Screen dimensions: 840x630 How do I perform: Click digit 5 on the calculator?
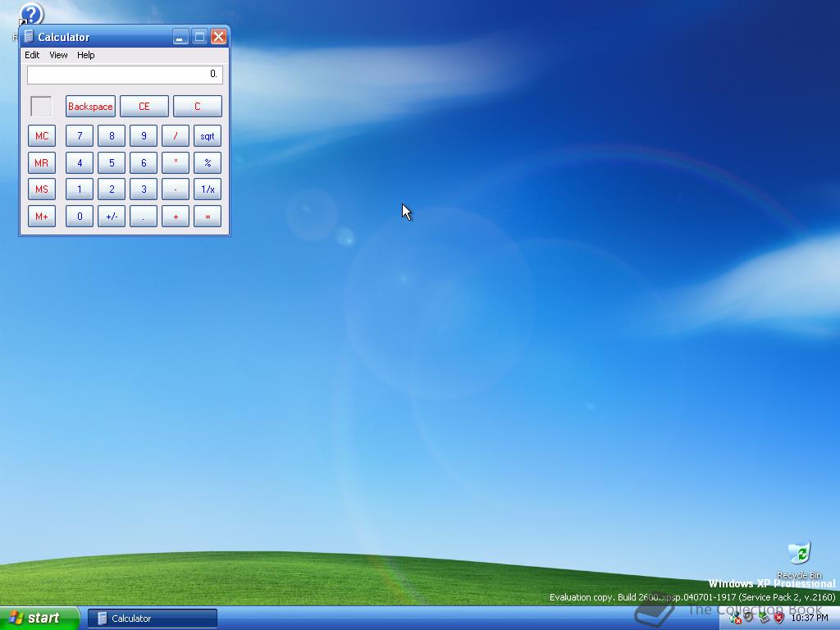click(x=112, y=162)
